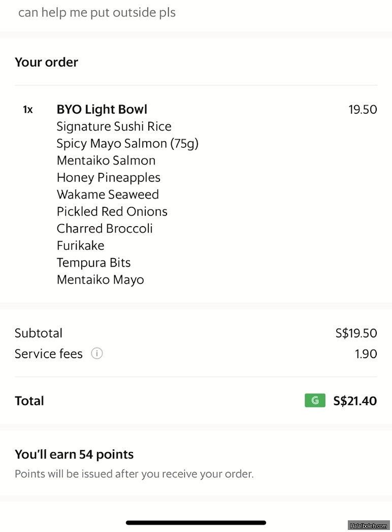Click the delivery note about putting outside
Image resolution: width=392 pixels, height=532 pixels.
coord(97,13)
